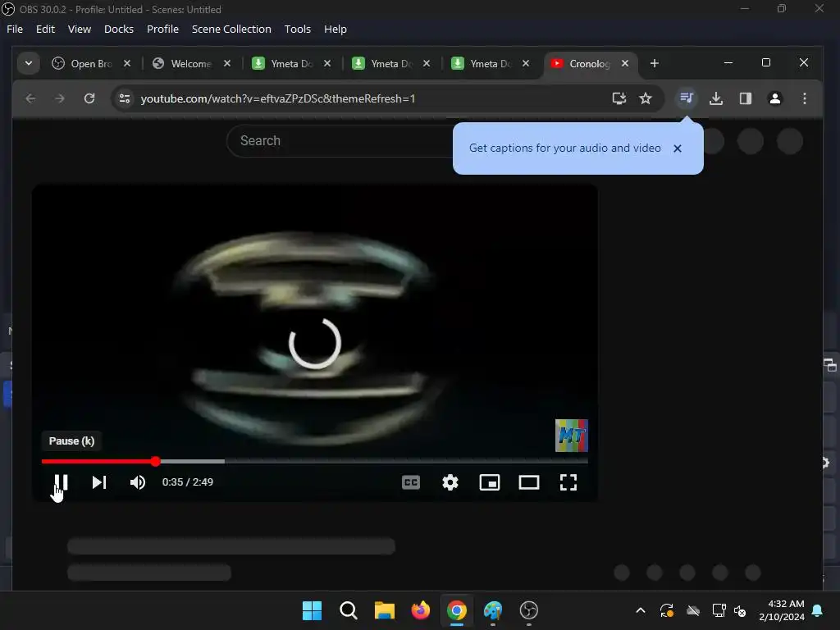Image resolution: width=840 pixels, height=630 pixels.
Task: Open Chrome three-dot menu
Action: pyautogui.click(x=804, y=98)
